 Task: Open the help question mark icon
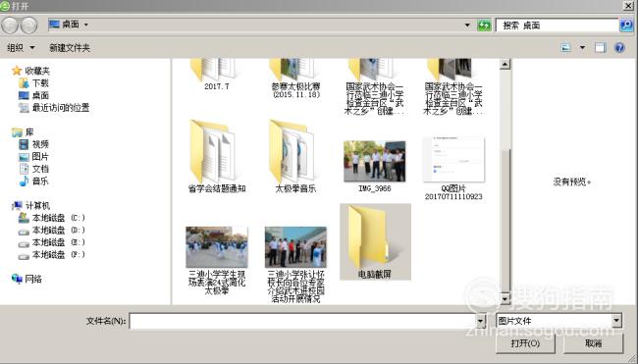[619, 47]
